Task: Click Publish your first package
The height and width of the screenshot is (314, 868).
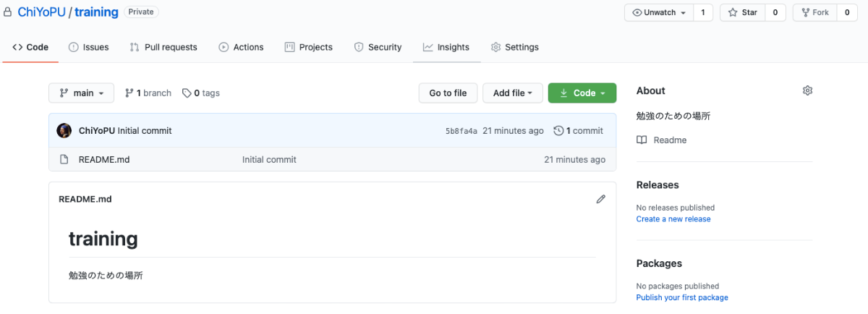Action: tap(682, 297)
